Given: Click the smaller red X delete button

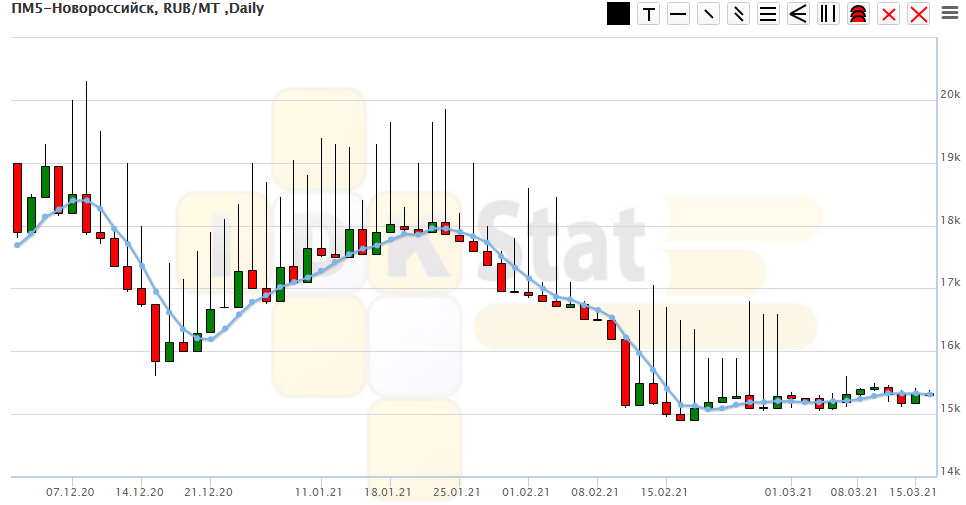Looking at the screenshot, I should 888,14.
